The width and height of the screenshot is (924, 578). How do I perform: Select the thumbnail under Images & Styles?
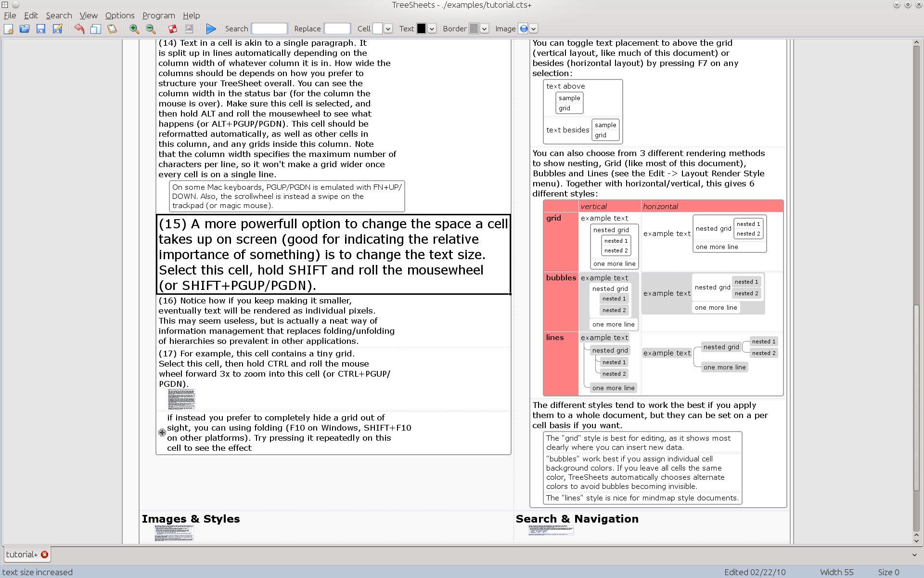[174, 533]
